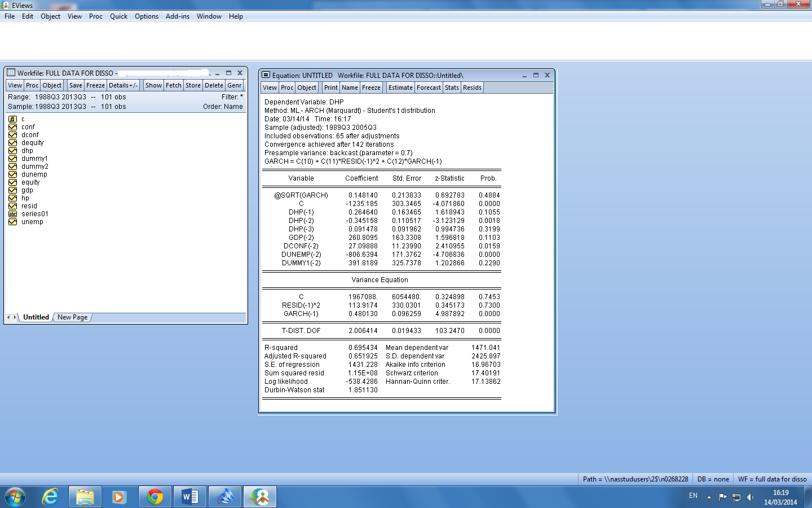This screenshot has width=812, height=508.
Task: Select the dconf series icon
Action: pyautogui.click(x=12, y=135)
